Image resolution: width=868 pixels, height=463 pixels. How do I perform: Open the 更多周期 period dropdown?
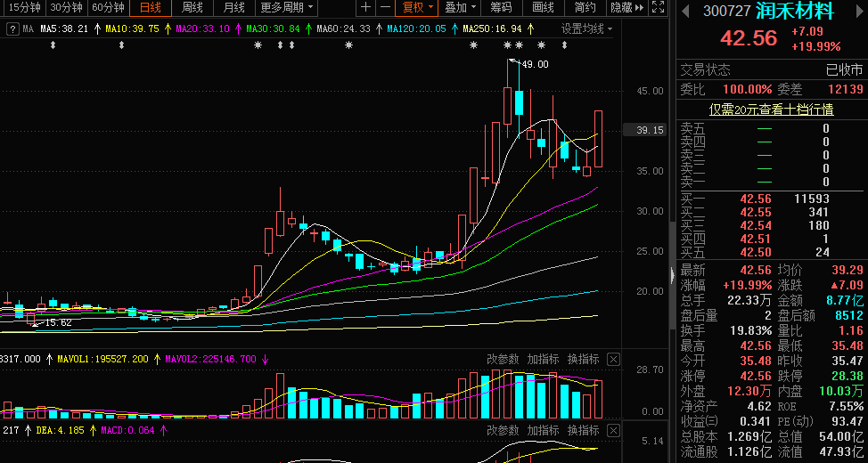[x=287, y=8]
